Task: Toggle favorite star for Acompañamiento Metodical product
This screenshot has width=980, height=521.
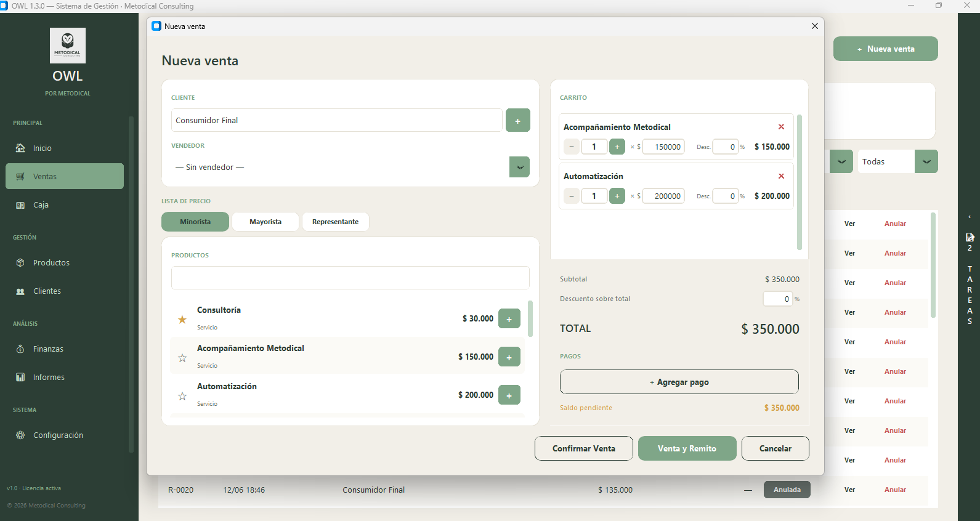Action: click(182, 358)
